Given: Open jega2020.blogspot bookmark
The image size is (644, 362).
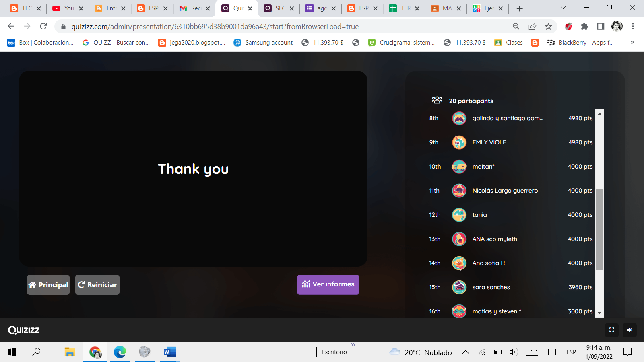Looking at the screenshot, I should click(x=192, y=43).
